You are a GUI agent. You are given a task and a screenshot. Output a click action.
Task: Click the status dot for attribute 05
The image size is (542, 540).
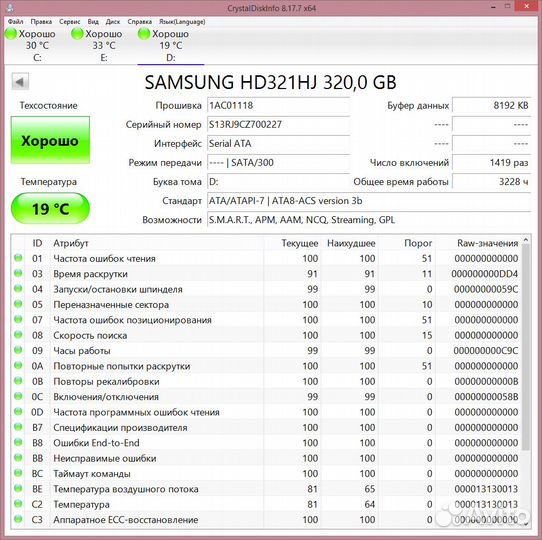(18, 304)
